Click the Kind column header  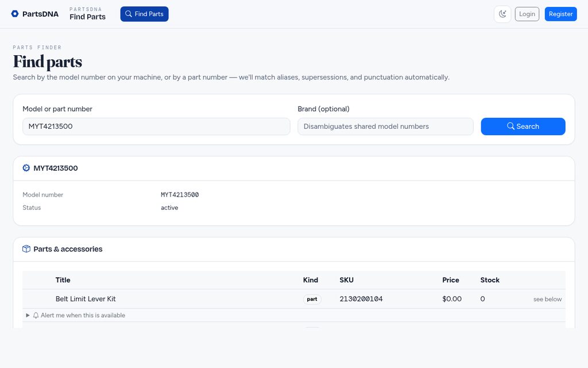(x=311, y=280)
